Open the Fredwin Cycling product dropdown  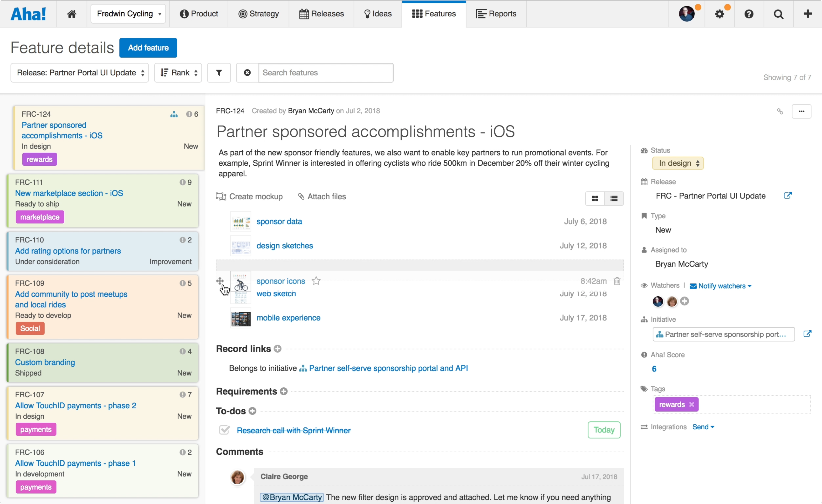128,14
